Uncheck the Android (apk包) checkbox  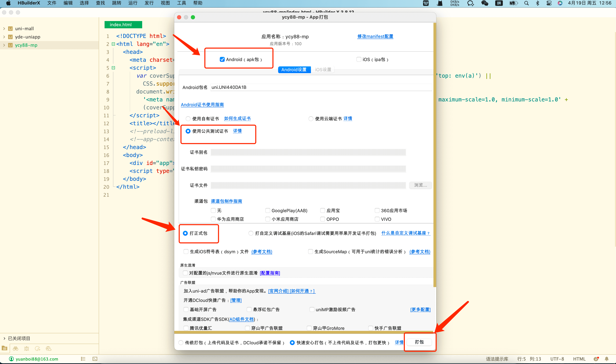tap(222, 59)
